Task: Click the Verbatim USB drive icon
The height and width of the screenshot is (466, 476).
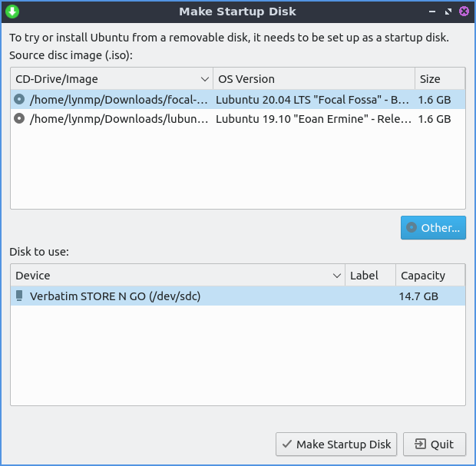Action: click(20, 296)
